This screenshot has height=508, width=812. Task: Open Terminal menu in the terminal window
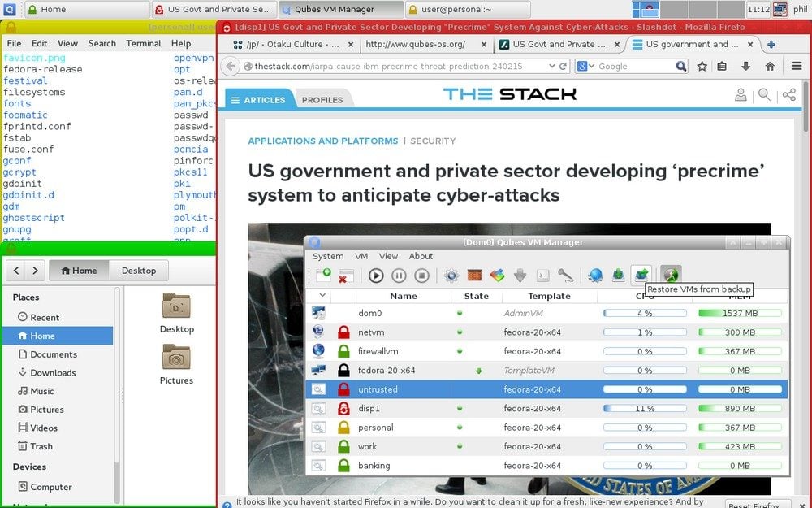coord(144,44)
